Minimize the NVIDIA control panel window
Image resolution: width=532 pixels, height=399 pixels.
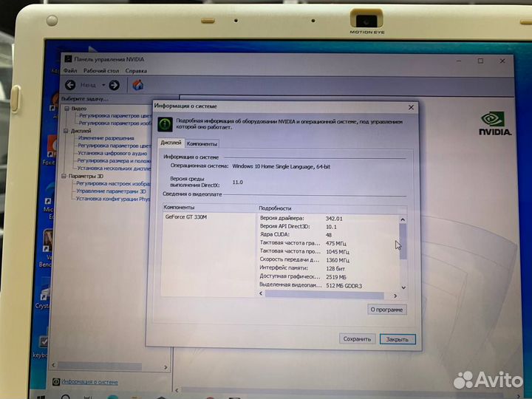pos(459,61)
